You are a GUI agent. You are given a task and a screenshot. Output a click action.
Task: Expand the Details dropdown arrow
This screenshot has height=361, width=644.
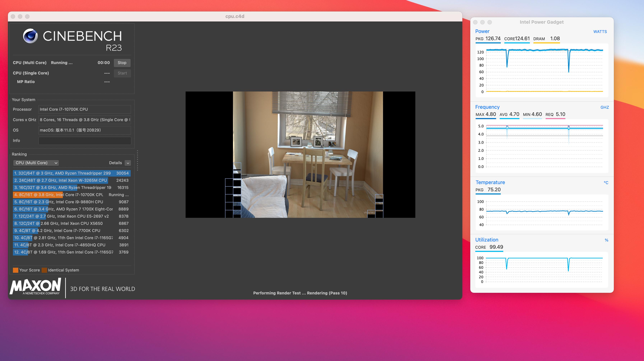click(x=128, y=163)
